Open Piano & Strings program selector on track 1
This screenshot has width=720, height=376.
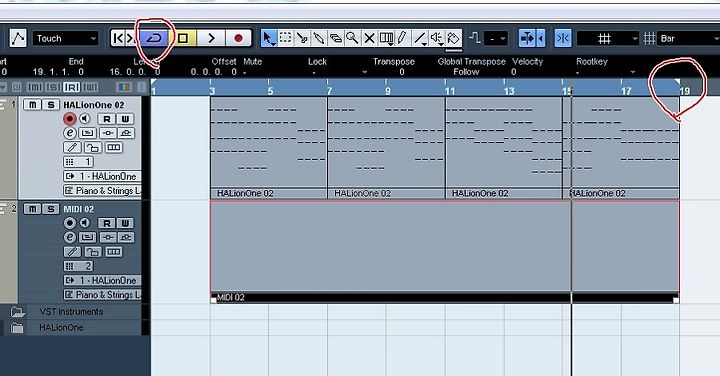(x=102, y=191)
